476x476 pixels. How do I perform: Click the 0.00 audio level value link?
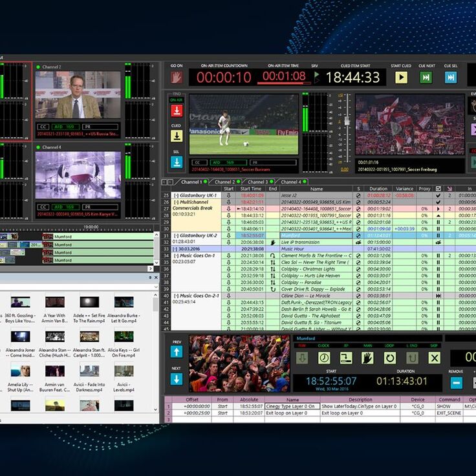345,169
